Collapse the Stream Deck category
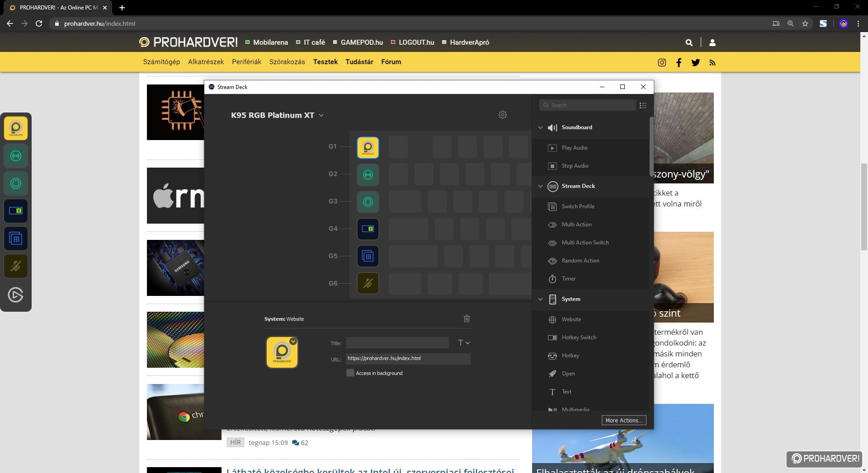This screenshot has width=868, height=473. click(540, 186)
